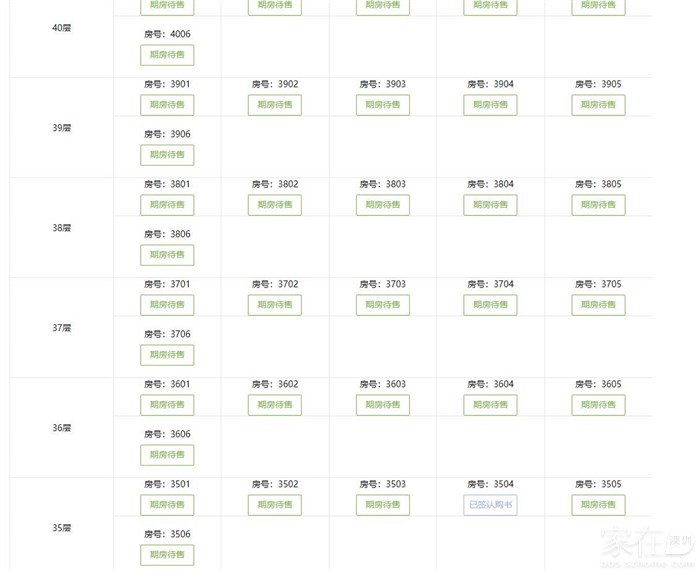Screen dimensions: 700x571
Task: Click the 期房待售 button under room 3901
Action: (x=167, y=105)
